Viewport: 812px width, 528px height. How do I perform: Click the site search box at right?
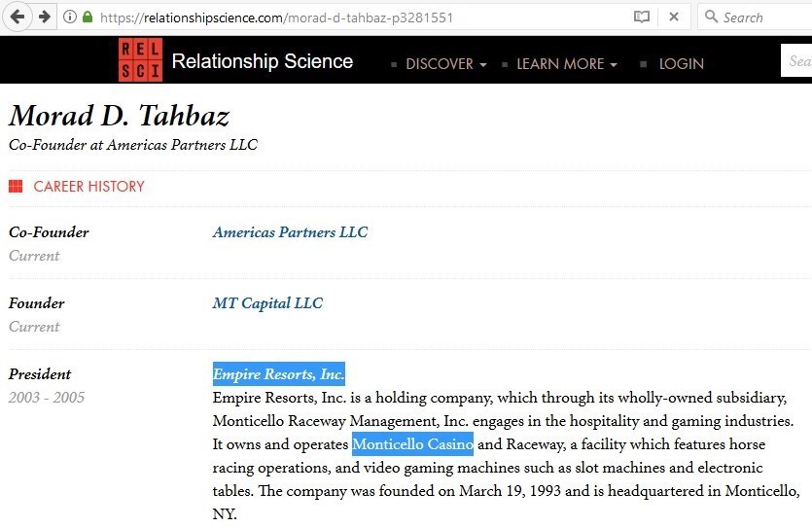797,61
